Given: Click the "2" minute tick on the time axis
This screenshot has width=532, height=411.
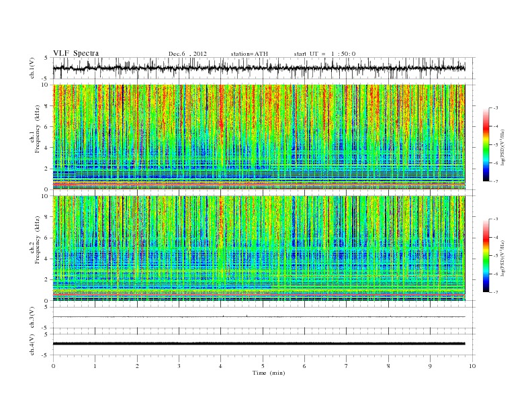Looking at the screenshot, I should coord(137,366).
